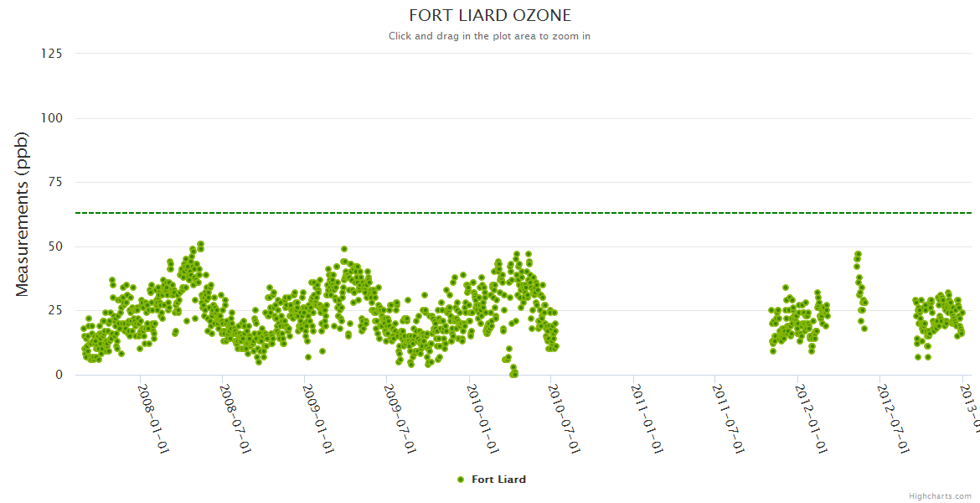This screenshot has height=503, width=980.
Task: Click the FORT LIARD OZONE chart title
Action: coord(490,15)
